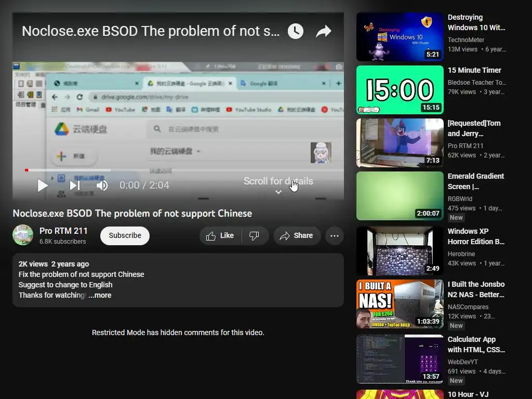532x399 pixels.
Task: Click WebDevYT channel name
Action: pyautogui.click(x=462, y=362)
